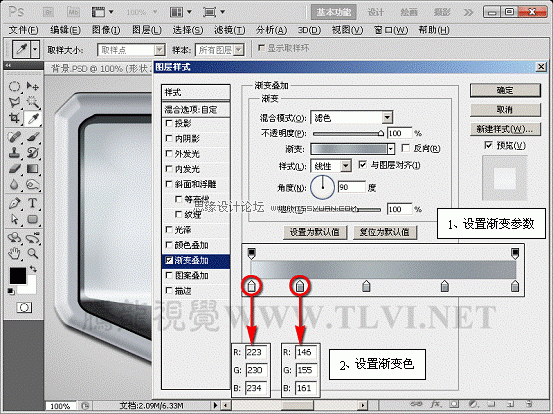Image resolution: width=553 pixels, height=414 pixels.
Task: Select the Pen tool
Action: [14, 203]
